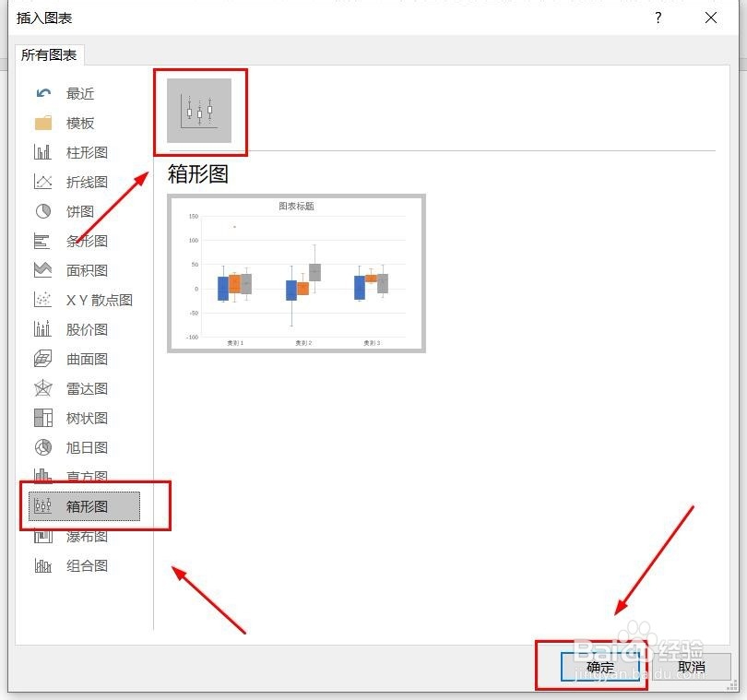
Task: Select the 柱形图 (column chart) category
Action: point(88,152)
